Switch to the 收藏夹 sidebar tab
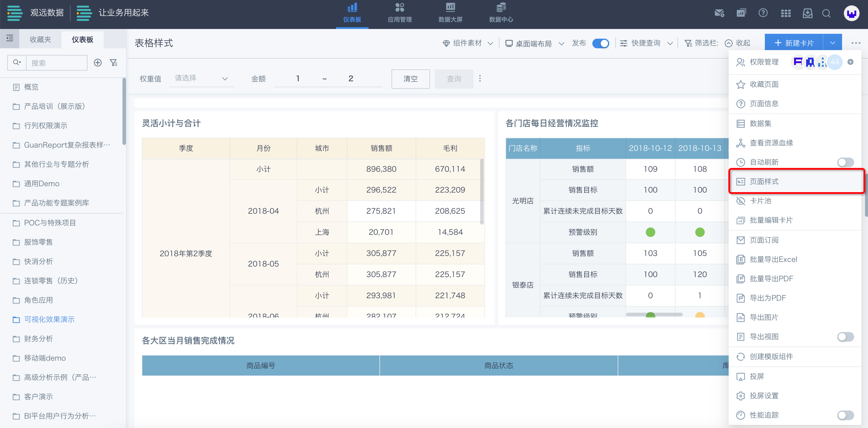868x428 pixels. click(x=40, y=40)
